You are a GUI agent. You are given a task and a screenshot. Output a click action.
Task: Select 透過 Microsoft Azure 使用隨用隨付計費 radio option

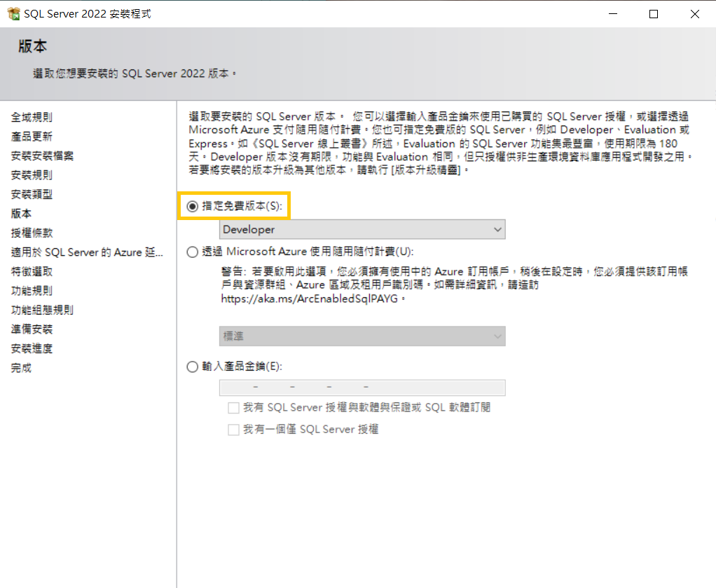click(x=192, y=252)
